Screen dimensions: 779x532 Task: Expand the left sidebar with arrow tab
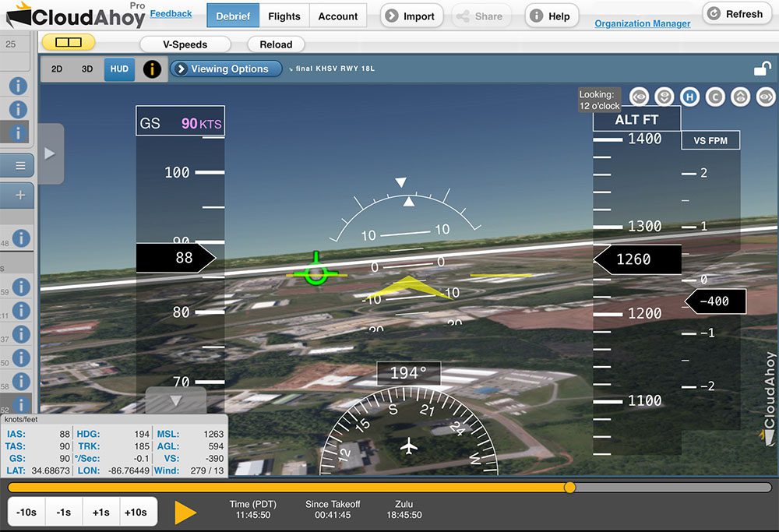pyautogui.click(x=50, y=153)
